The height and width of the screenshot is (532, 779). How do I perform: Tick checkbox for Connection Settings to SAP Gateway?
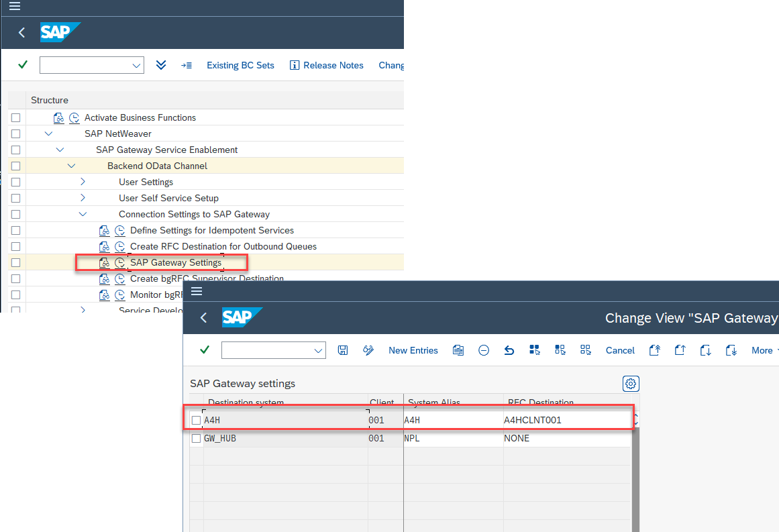16,214
